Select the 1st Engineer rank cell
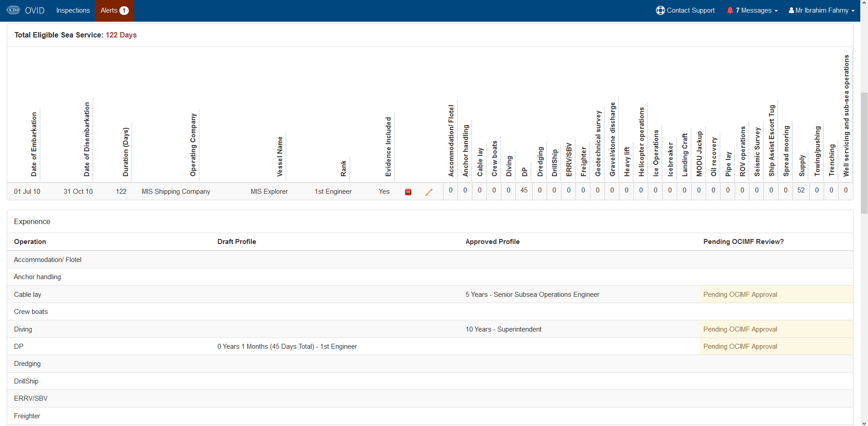 tap(333, 192)
